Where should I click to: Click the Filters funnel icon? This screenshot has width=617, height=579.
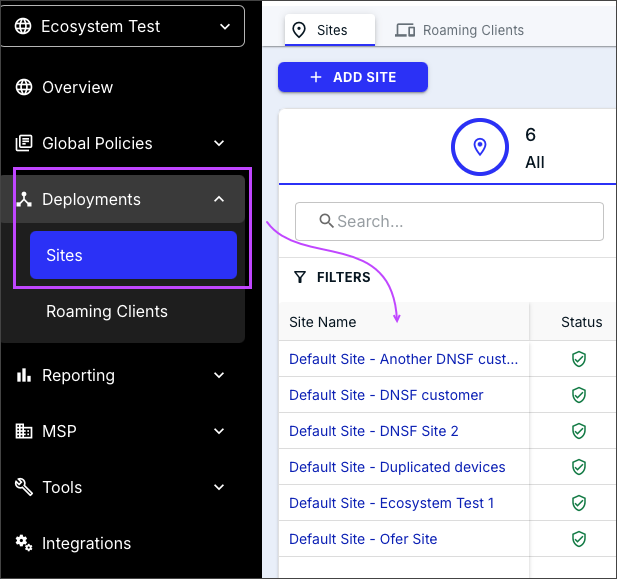tap(299, 277)
